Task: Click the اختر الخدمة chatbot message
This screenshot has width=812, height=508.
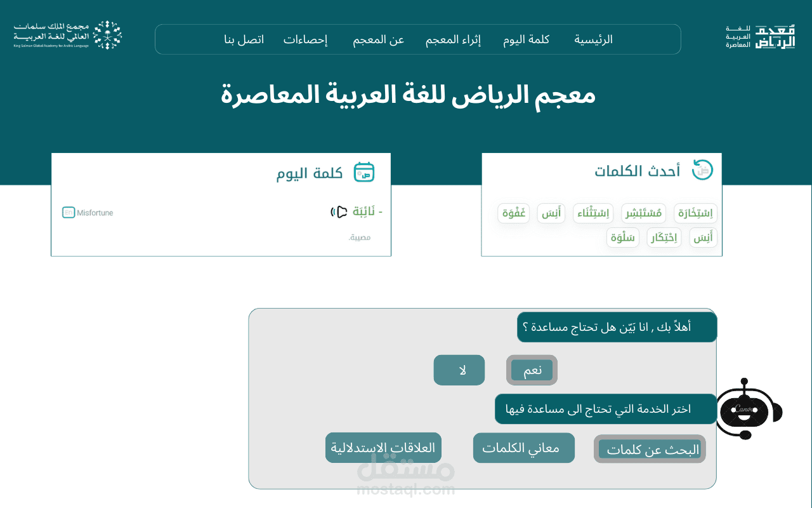Action: [x=606, y=409]
